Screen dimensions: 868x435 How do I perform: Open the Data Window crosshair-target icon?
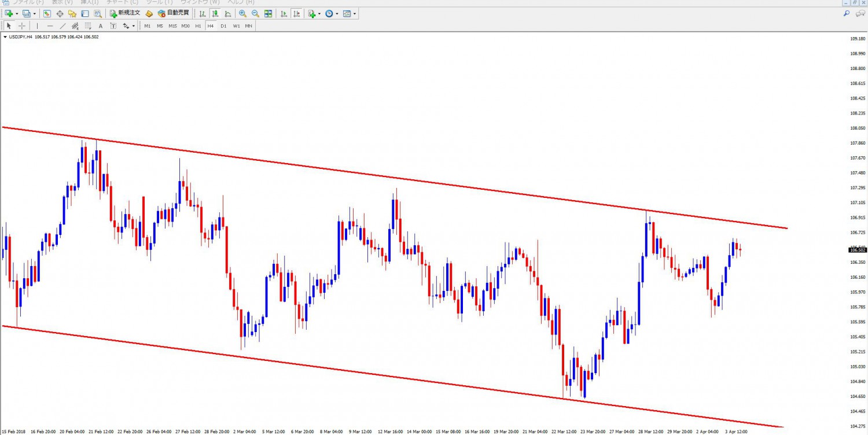[60, 13]
